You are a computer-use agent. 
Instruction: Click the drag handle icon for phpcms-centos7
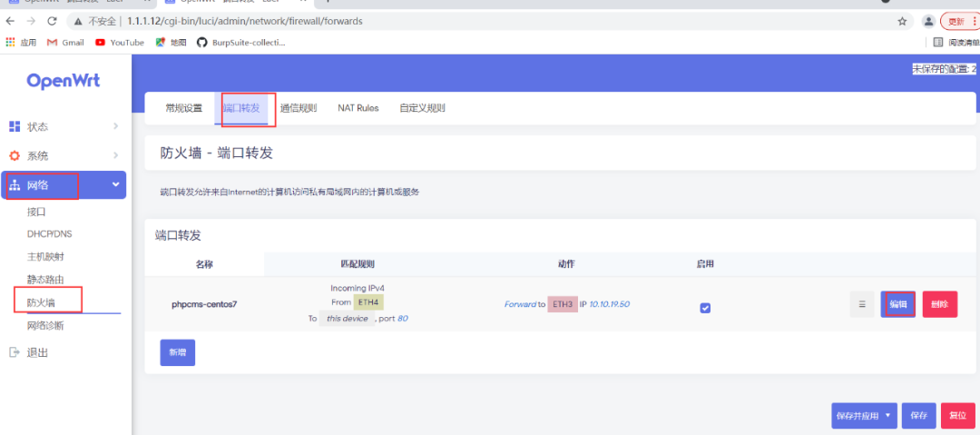click(x=862, y=304)
